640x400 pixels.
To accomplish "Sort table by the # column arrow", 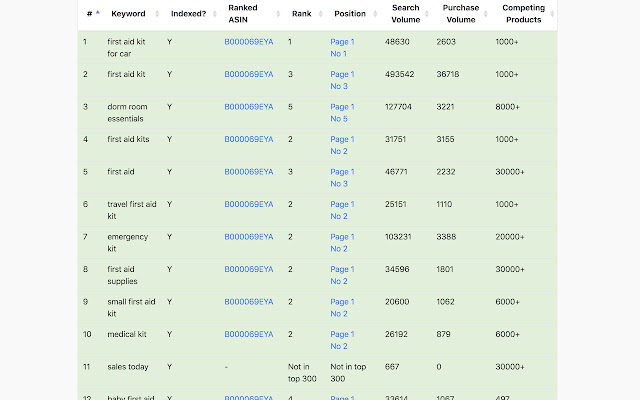I will click(97, 14).
